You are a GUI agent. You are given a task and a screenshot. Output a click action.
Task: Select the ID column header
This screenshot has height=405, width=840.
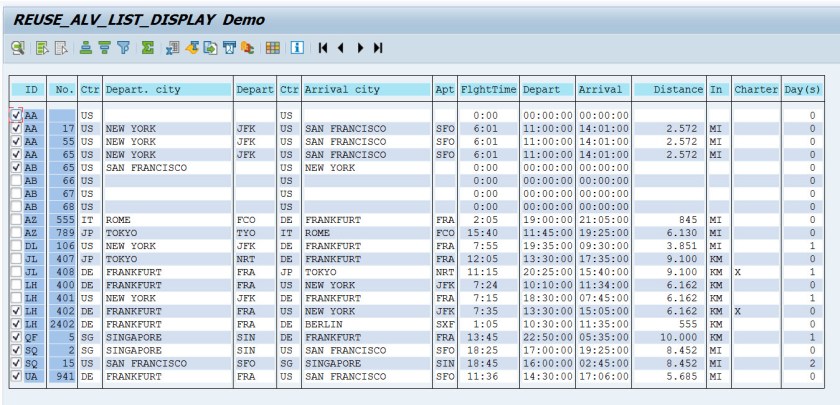[x=28, y=89]
